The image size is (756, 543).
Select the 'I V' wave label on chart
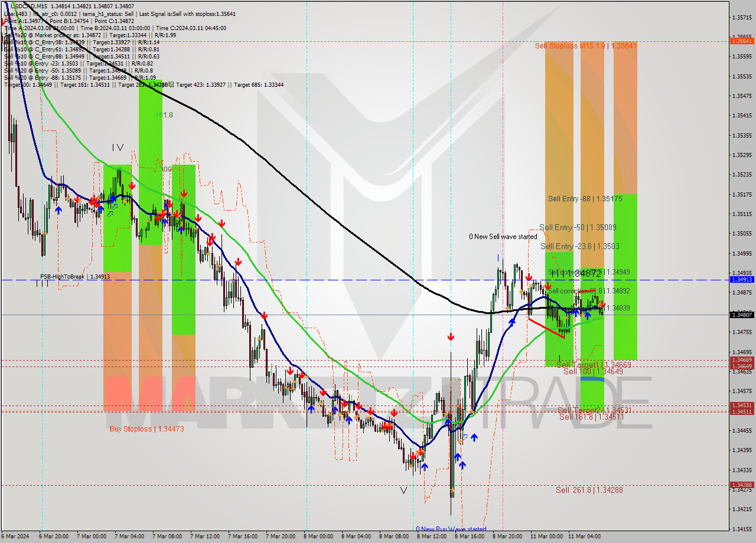(118, 147)
